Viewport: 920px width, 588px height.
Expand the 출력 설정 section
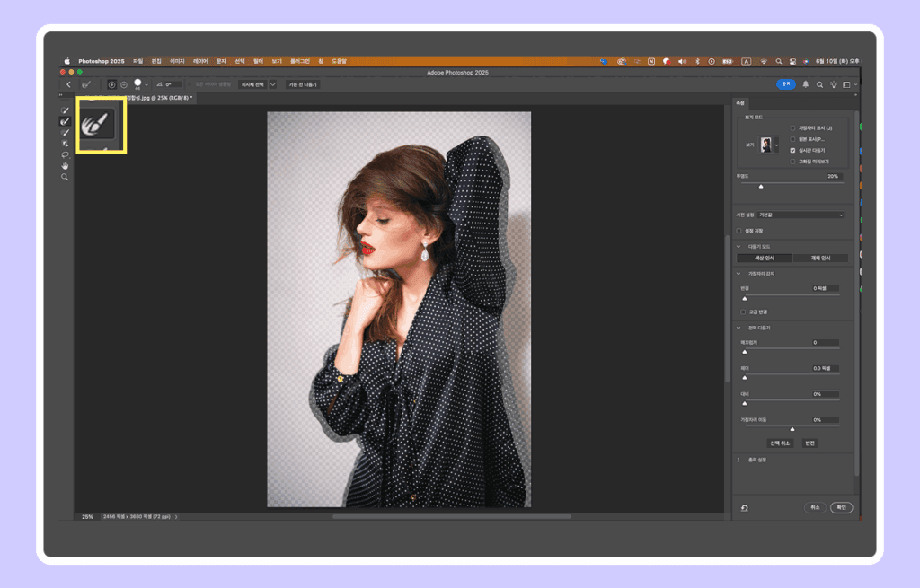pos(739,460)
